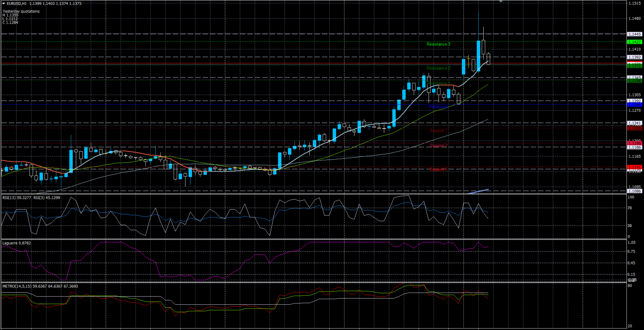Click the white 1.1392 price tag
The height and width of the screenshot is (330, 644).
point(635,57)
